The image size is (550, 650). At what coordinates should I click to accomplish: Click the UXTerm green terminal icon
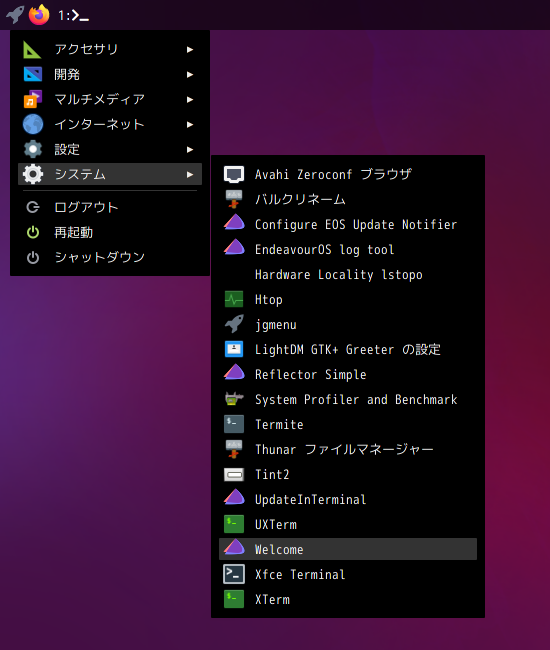point(234,524)
